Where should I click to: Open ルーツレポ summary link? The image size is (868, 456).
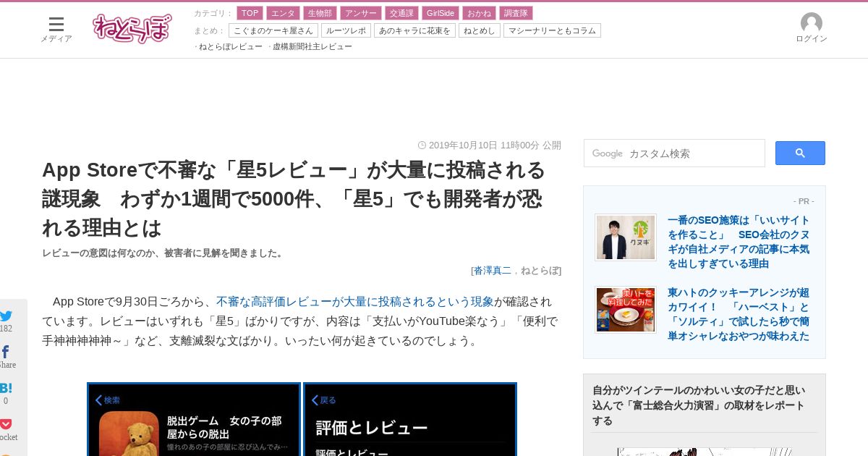coord(346,30)
